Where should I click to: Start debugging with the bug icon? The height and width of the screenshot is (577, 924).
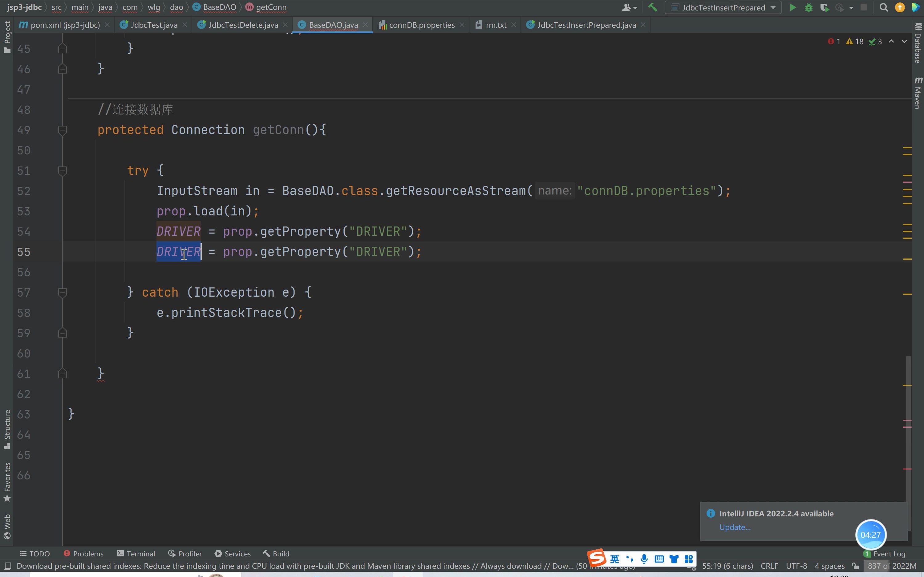point(808,8)
